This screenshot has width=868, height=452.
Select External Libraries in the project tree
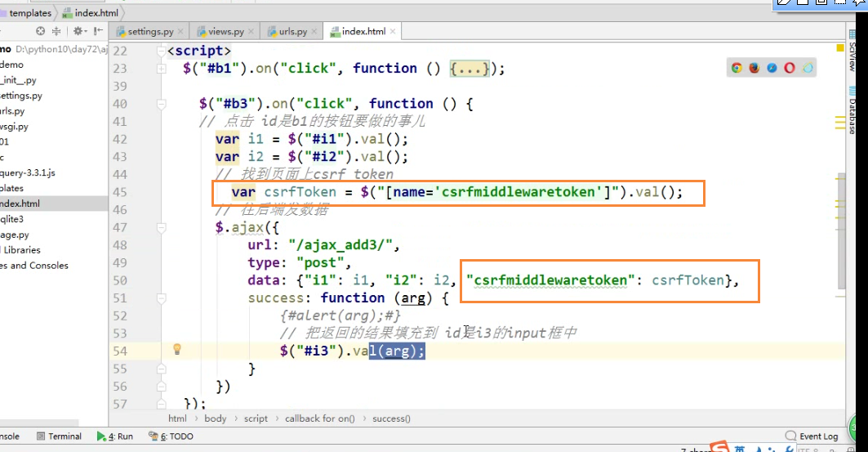[20, 250]
